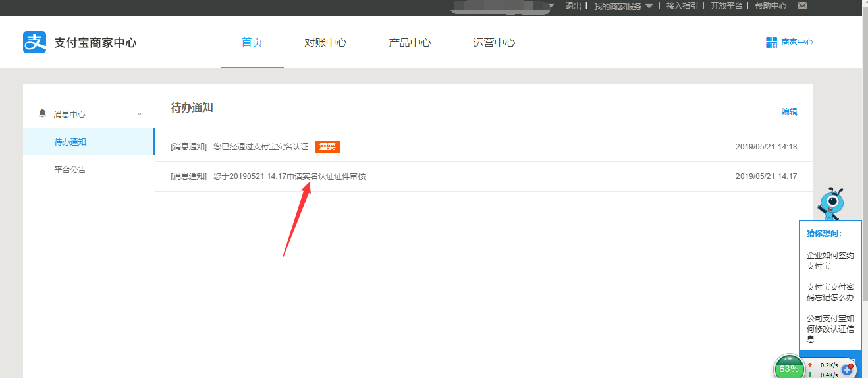Collapse the 消息中心 chevron
Image resolution: width=868 pixels, height=378 pixels.
pos(139,114)
